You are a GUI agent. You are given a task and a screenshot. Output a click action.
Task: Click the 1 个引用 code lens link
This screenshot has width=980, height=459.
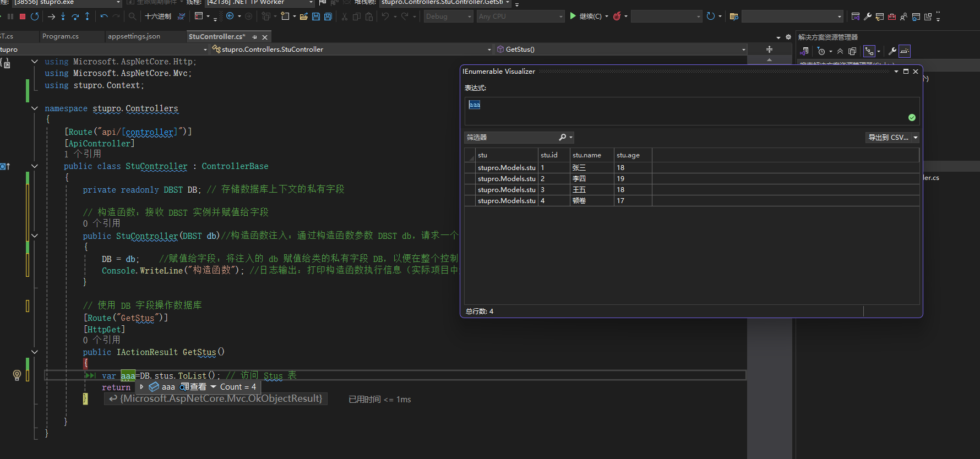click(x=83, y=154)
